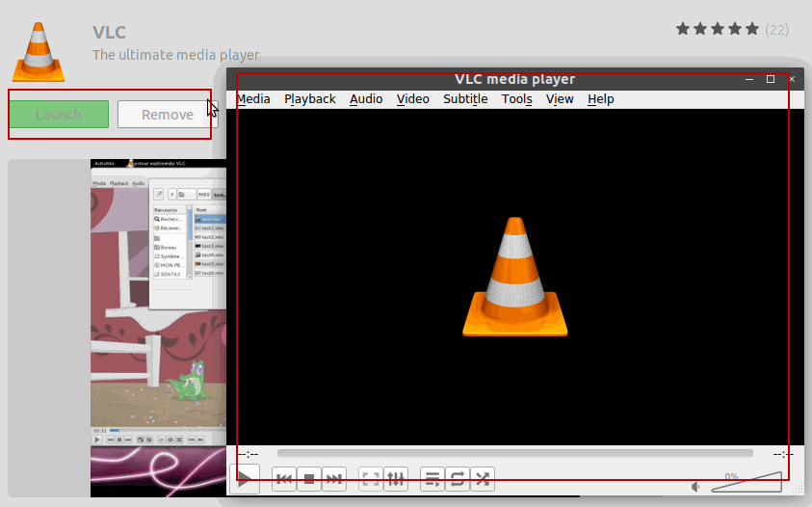Viewport: 812px width, 507px height.
Task: Remove VLC using the Remove button
Action: click(x=168, y=114)
